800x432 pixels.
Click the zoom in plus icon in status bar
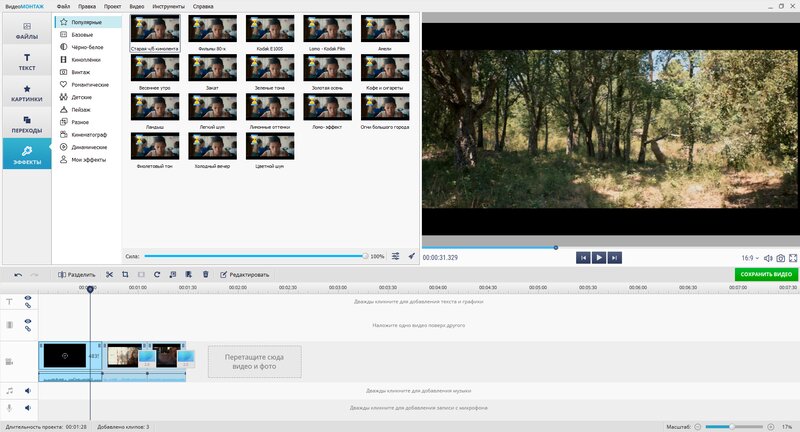(x=770, y=426)
